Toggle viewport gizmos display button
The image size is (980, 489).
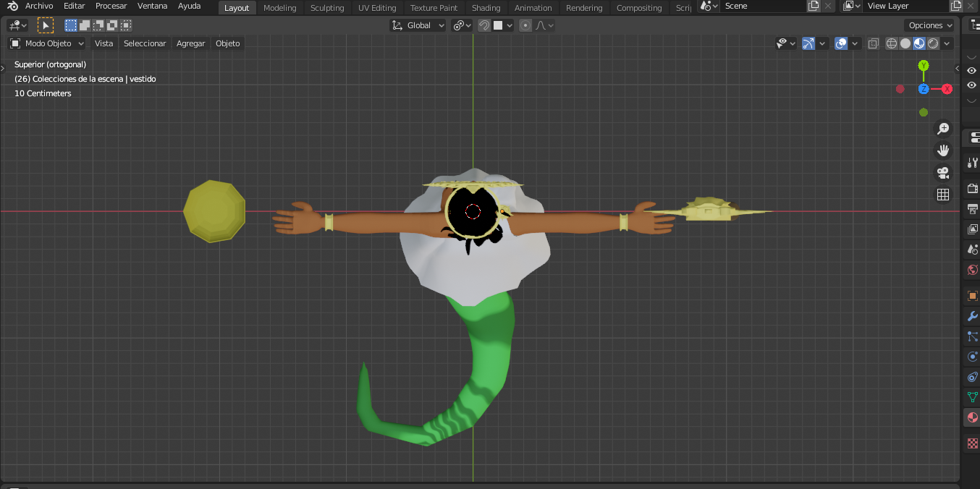tap(808, 43)
